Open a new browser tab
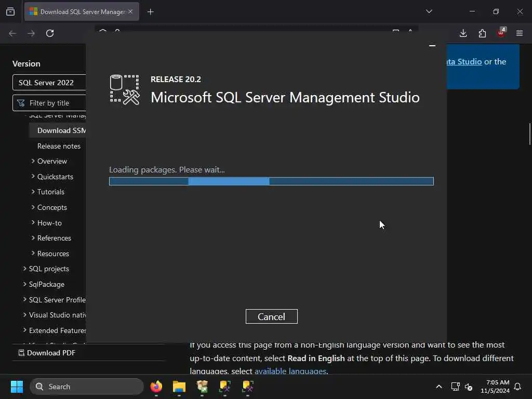This screenshot has width=532, height=399. (150, 12)
